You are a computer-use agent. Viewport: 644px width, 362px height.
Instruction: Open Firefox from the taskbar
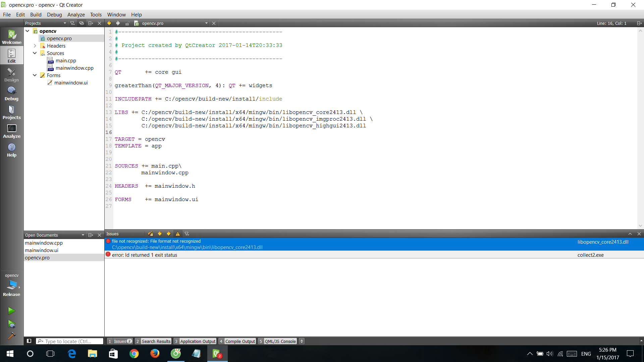pyautogui.click(x=155, y=353)
